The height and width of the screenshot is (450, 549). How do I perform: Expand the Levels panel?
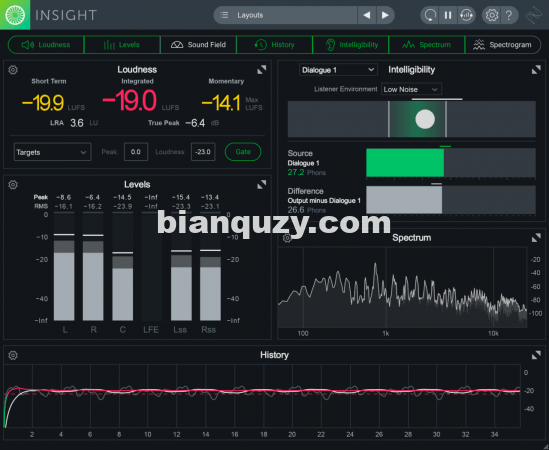(x=262, y=185)
